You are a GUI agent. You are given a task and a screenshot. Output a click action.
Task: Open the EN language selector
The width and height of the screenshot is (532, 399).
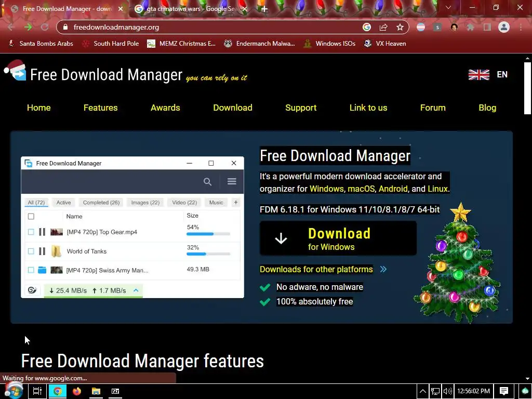coord(502,74)
